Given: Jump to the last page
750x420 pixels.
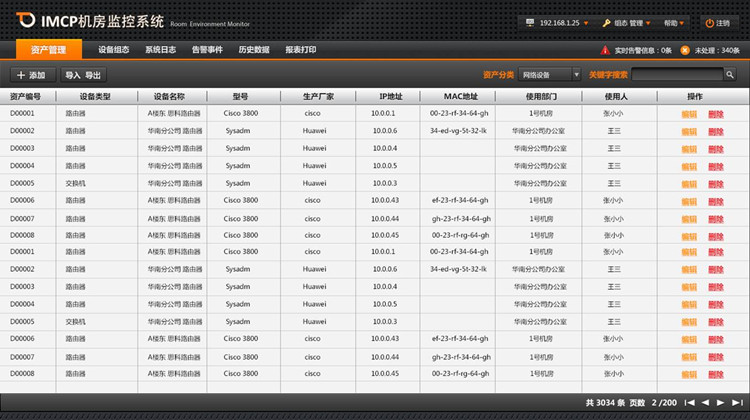Looking at the screenshot, I should pos(736,402).
